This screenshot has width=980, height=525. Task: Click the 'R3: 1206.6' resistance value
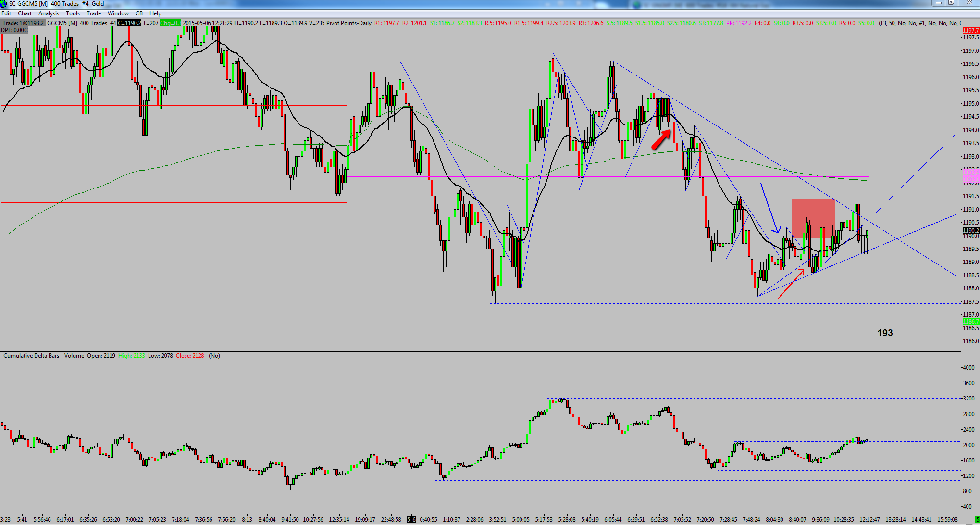591,23
